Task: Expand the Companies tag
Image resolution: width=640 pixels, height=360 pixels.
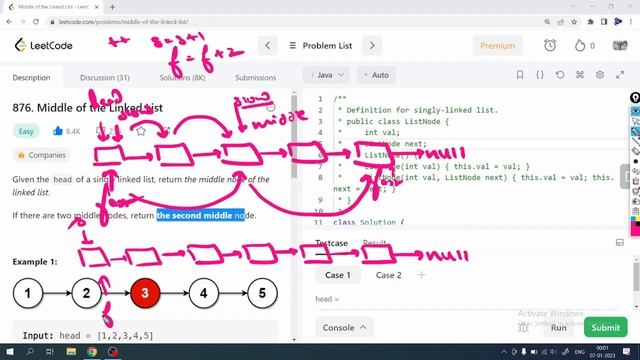Action: pyautogui.click(x=42, y=155)
